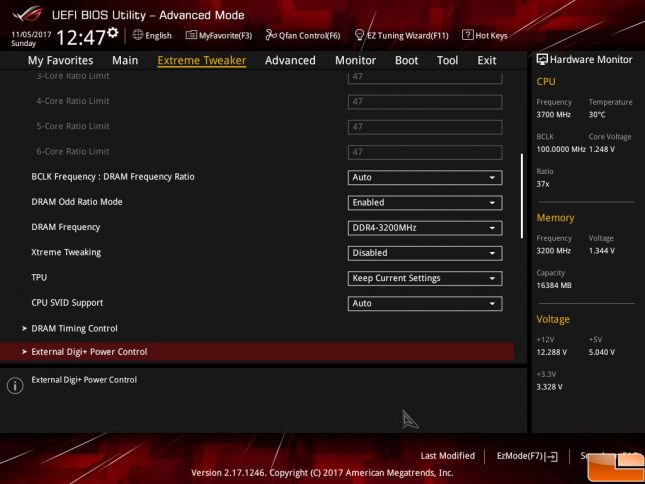Open TPU Keep Current Settings dropdown
645x484 pixels.
pos(425,278)
